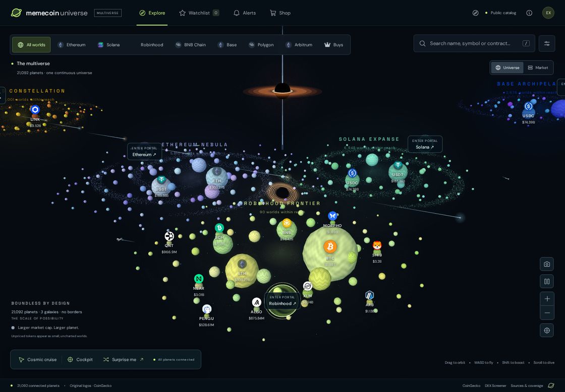Switch to Universe view

[x=507, y=68]
